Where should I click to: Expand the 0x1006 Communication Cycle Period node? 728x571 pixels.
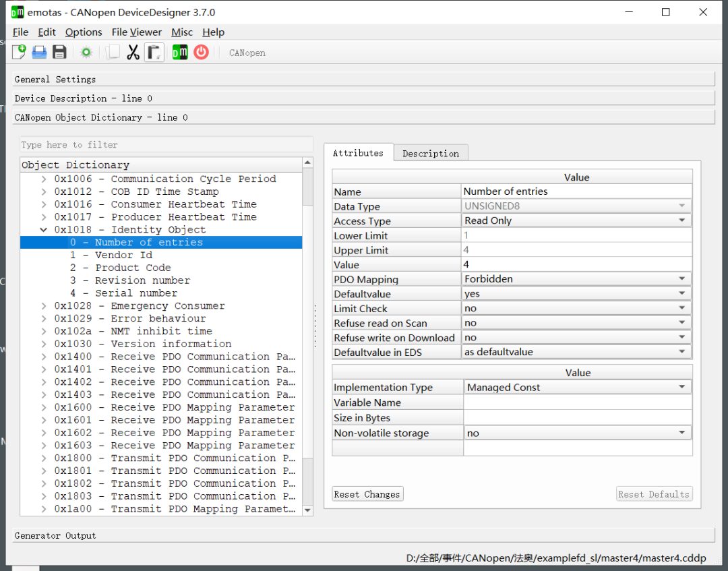43,179
